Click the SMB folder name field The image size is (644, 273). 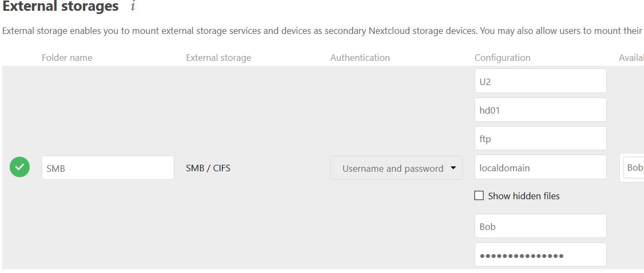107,168
